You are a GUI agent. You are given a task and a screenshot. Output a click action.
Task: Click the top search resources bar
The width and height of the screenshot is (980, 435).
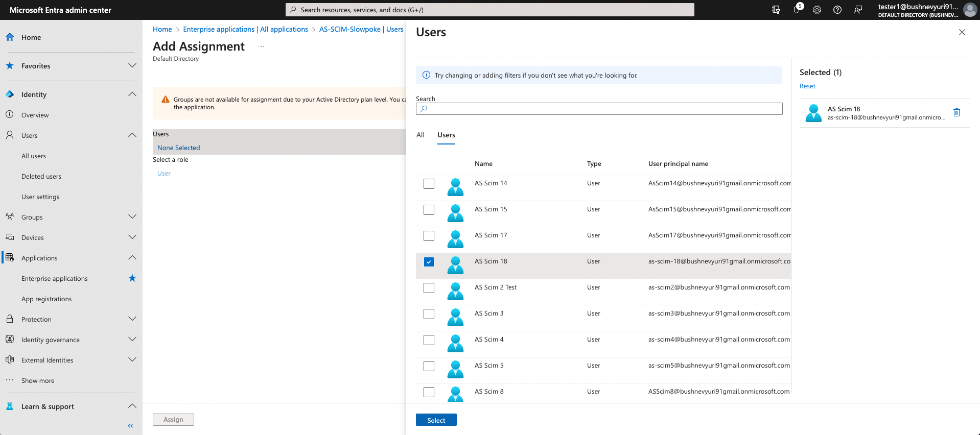pos(490,10)
